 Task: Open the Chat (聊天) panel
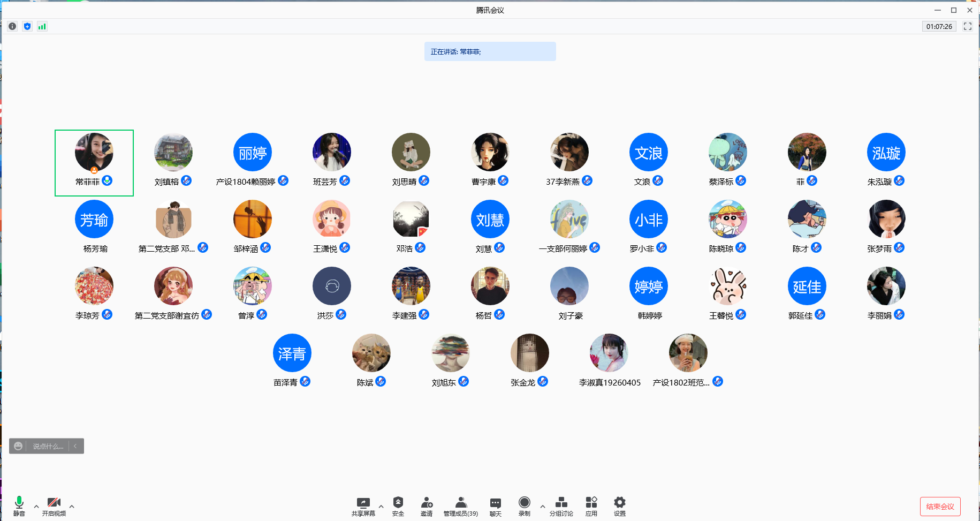(x=495, y=505)
